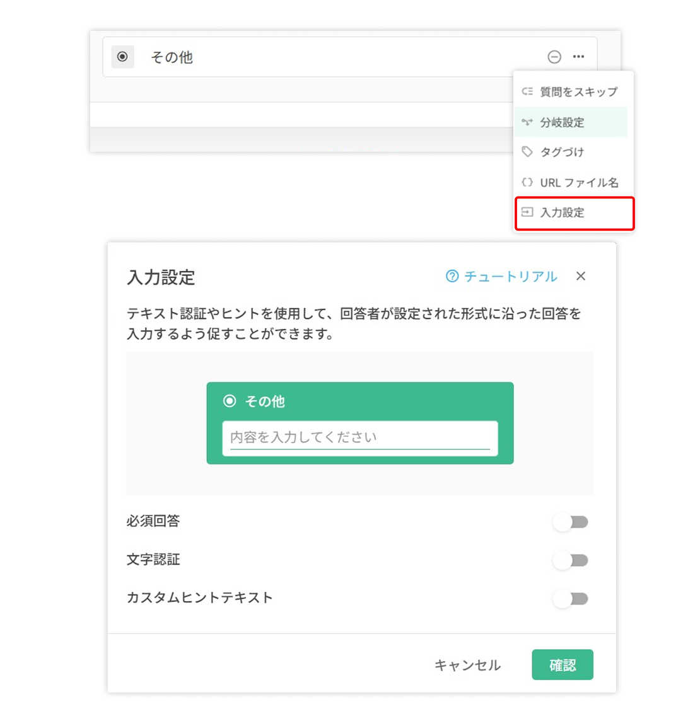Select the その他 radio icon in option row
700x728 pixels.
[122, 57]
